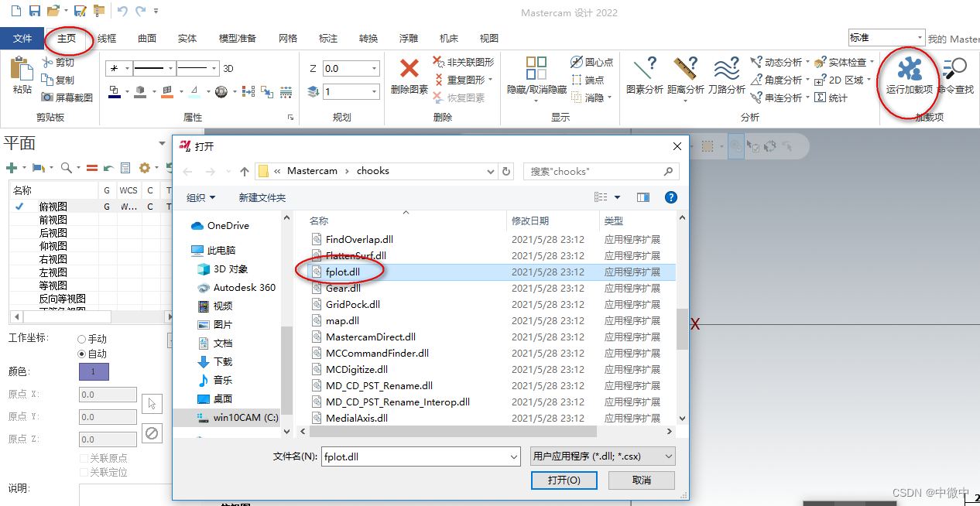Image resolution: width=980 pixels, height=506 pixels.
Task: Switch to the 转换 (Transform) tab
Action: (368, 38)
